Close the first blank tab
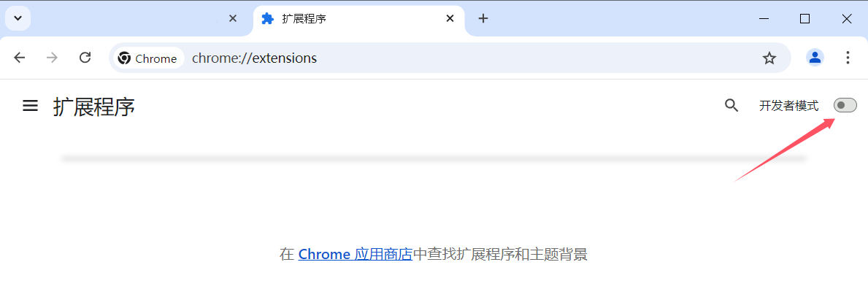 click(233, 19)
